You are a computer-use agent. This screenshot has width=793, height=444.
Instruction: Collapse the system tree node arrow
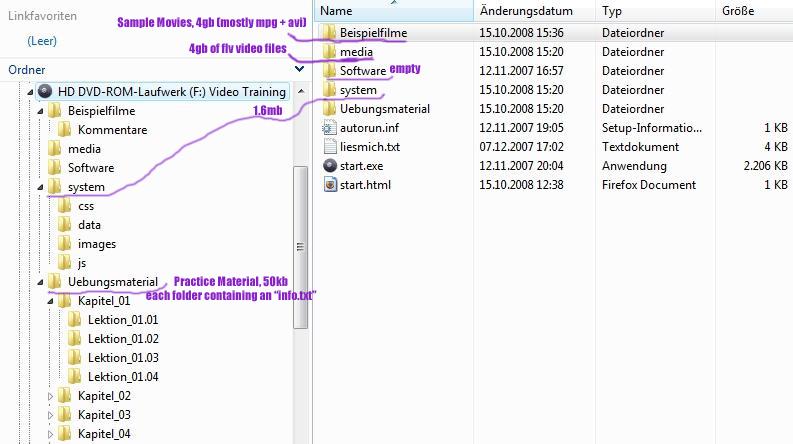40,187
